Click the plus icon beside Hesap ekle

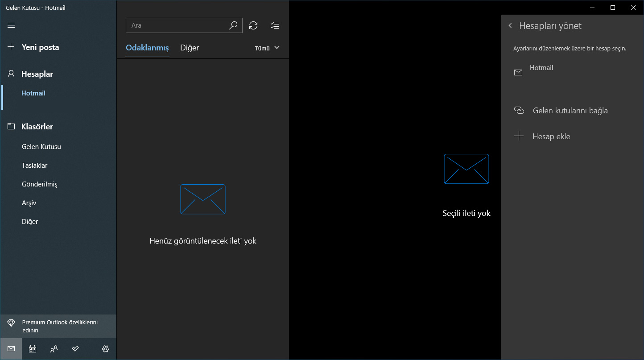[519, 136]
